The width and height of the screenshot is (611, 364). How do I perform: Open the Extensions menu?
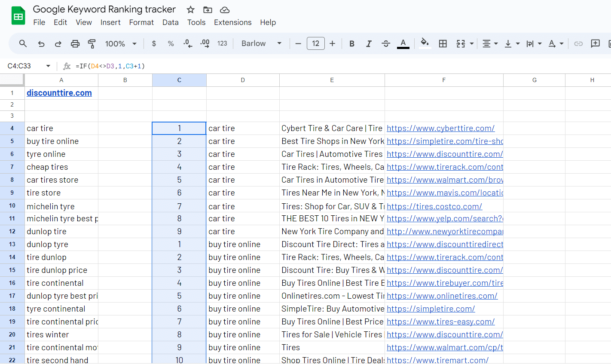[x=232, y=22]
